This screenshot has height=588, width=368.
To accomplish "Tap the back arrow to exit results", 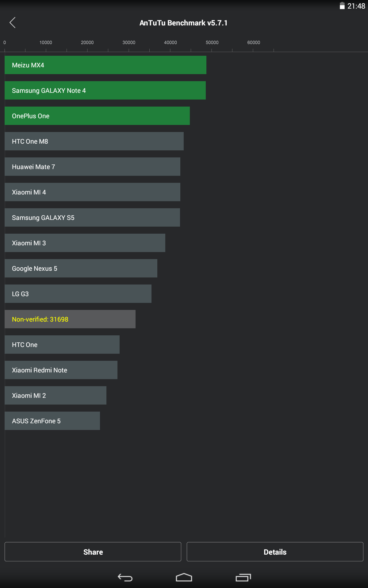I will 13,23.
